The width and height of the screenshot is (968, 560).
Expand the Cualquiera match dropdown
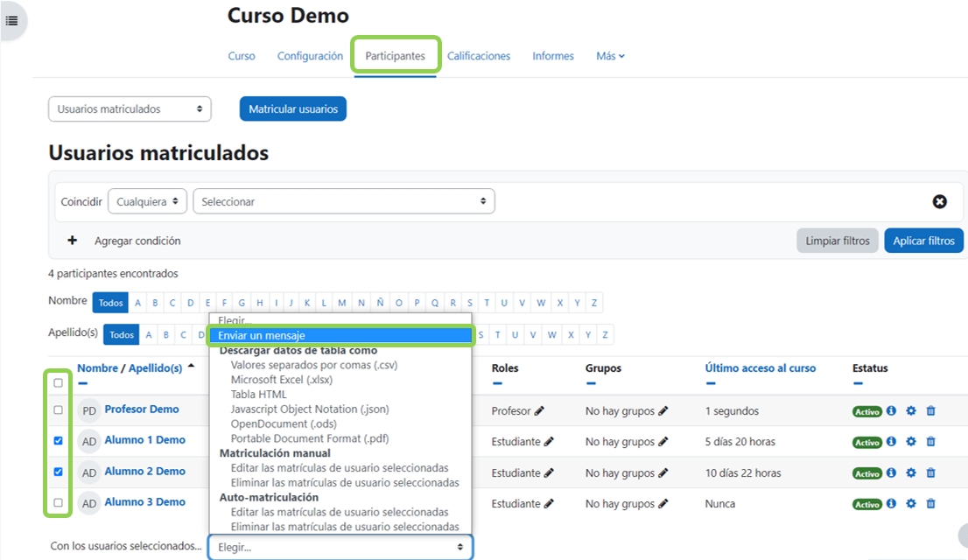pyautogui.click(x=147, y=201)
